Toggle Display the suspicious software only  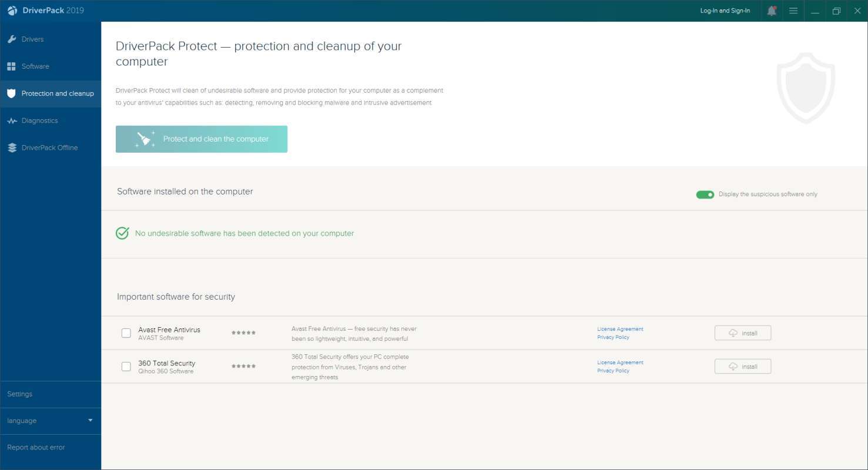(x=705, y=194)
